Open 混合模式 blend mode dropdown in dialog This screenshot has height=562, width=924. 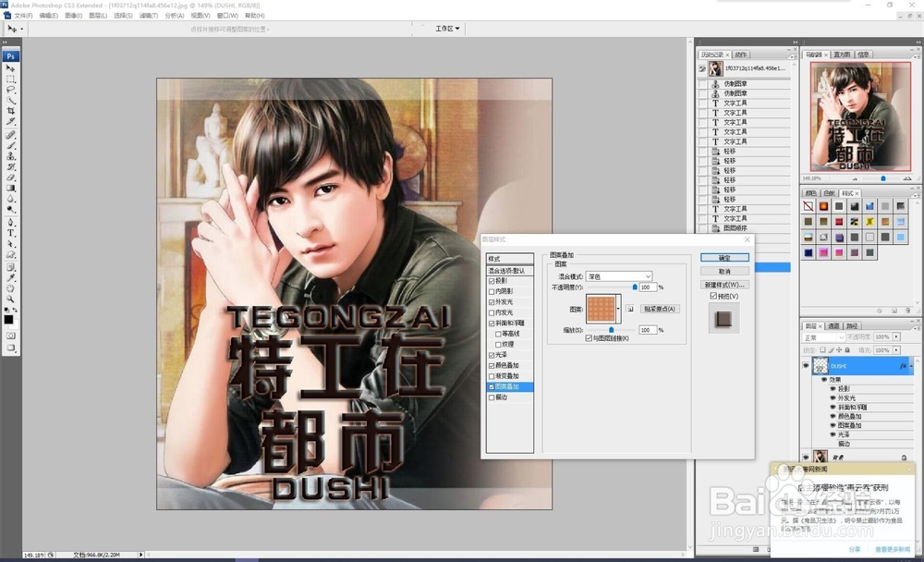tap(619, 276)
